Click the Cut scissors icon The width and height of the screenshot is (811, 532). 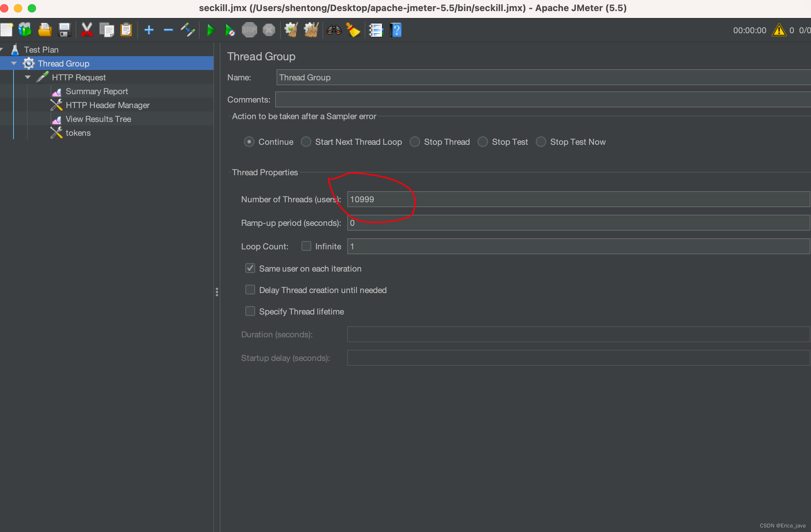87,30
